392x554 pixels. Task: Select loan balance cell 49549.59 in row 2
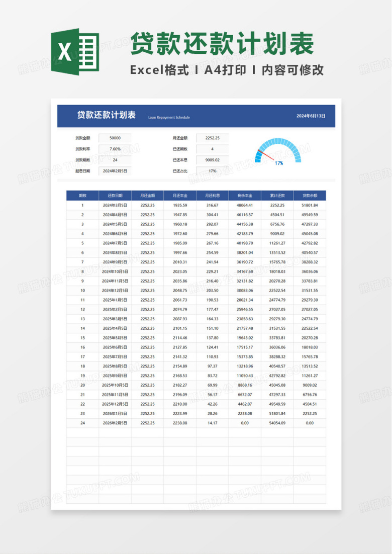[310, 215]
